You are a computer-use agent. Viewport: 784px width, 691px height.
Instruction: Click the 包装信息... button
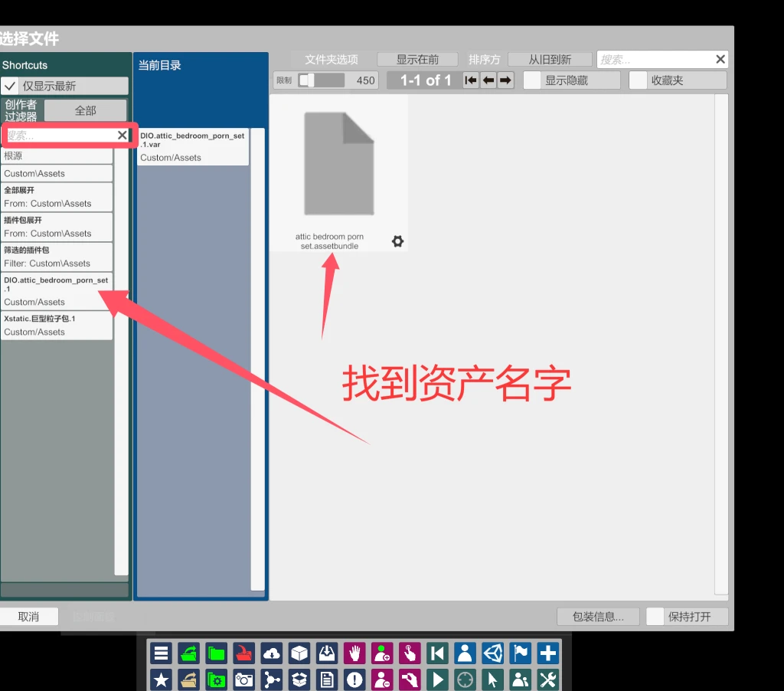click(x=598, y=617)
